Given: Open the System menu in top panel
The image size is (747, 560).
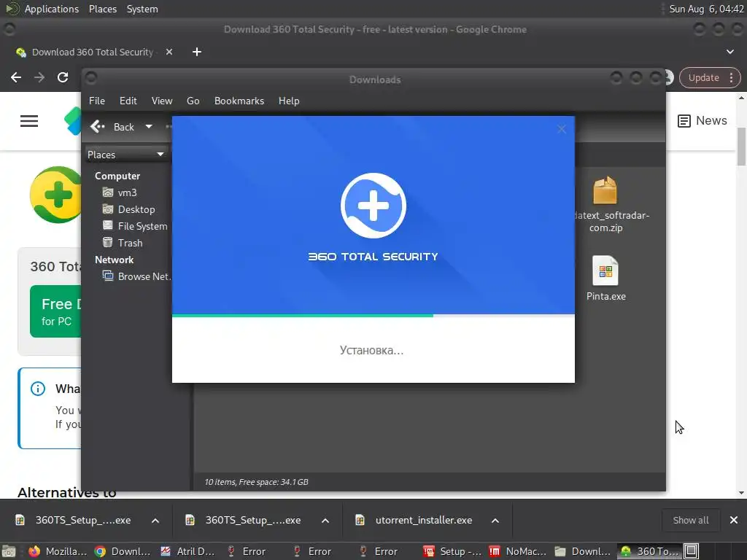Looking at the screenshot, I should 142,9.
